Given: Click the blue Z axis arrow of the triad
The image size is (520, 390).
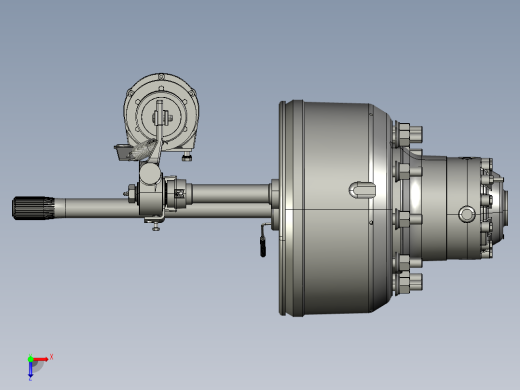Looking at the screenshot, I should pyautogui.click(x=30, y=369).
